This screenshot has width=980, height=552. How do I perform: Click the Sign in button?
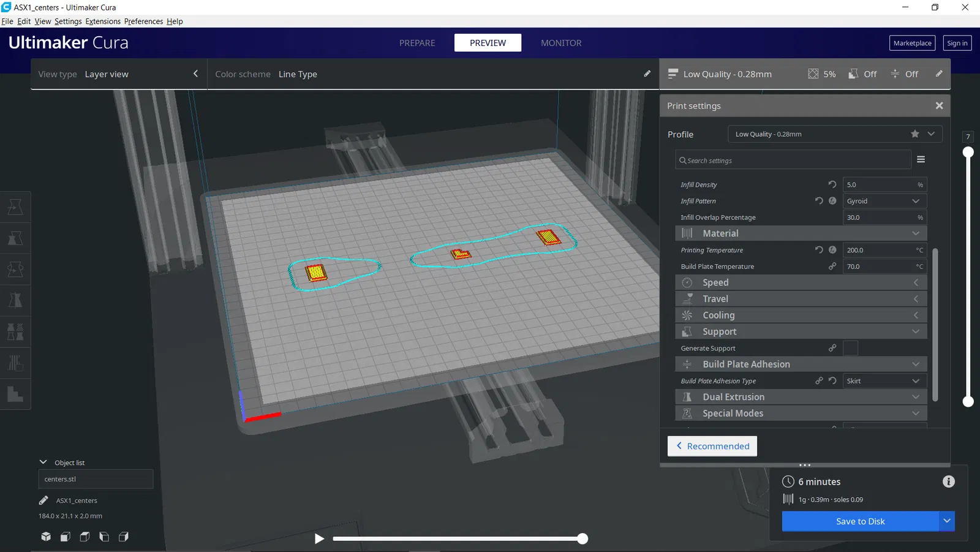(957, 43)
